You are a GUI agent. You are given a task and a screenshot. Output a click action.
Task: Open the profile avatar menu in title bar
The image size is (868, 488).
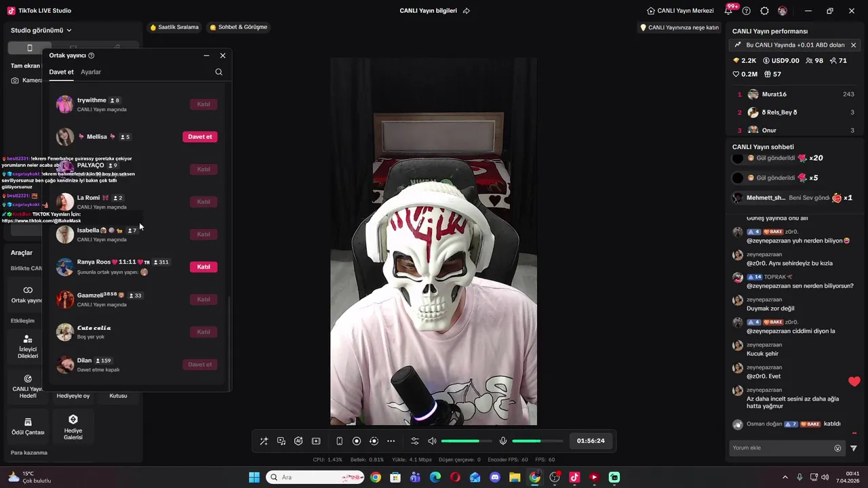tap(783, 11)
